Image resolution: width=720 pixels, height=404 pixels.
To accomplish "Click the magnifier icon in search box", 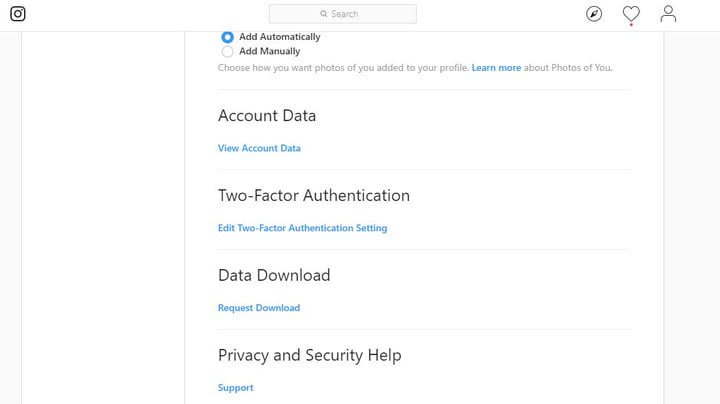I will coord(323,14).
